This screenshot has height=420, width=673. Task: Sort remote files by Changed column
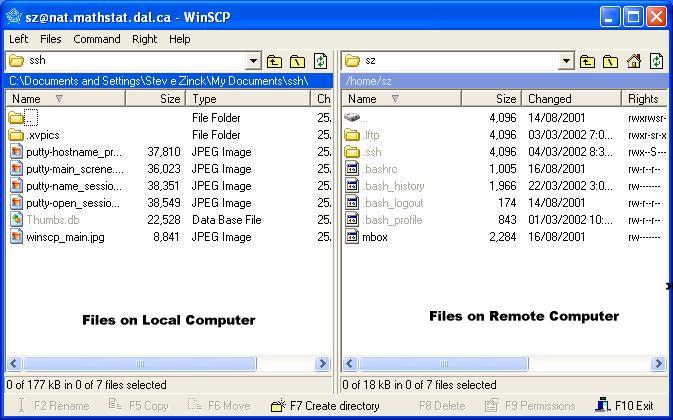pos(571,99)
